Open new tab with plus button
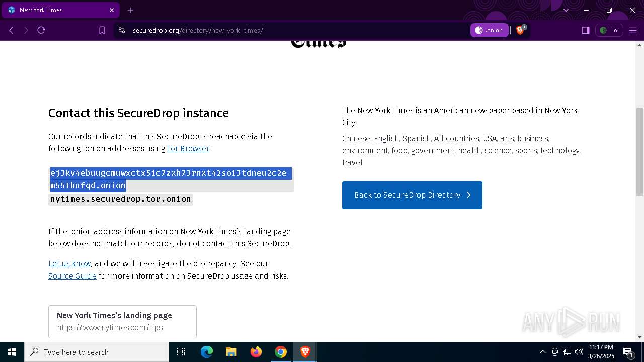Viewport: 644px width, 362px height. click(x=130, y=10)
